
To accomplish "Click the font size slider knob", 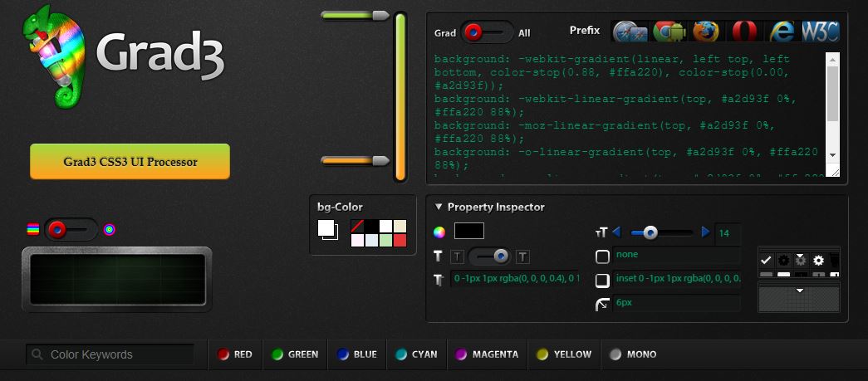I will (650, 232).
